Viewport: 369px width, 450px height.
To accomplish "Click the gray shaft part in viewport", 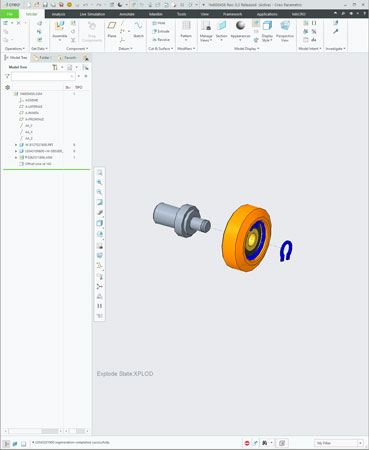I will [182, 219].
